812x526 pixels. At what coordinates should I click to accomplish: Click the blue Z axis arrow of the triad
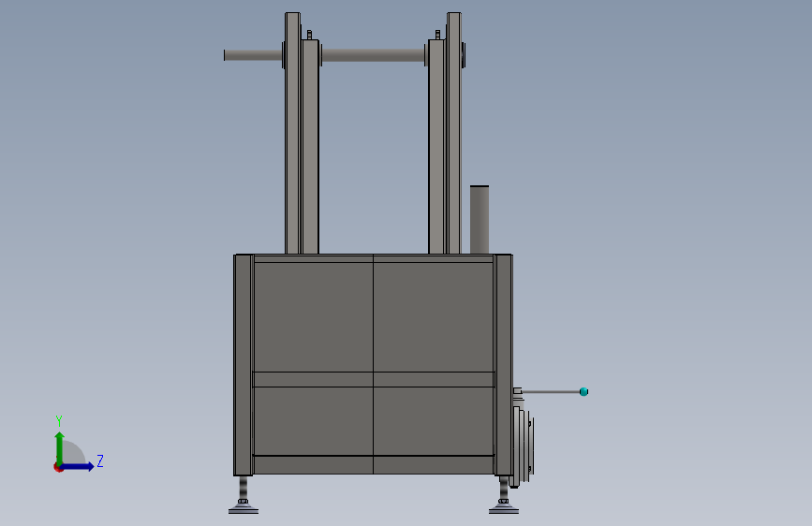[x=78, y=466]
